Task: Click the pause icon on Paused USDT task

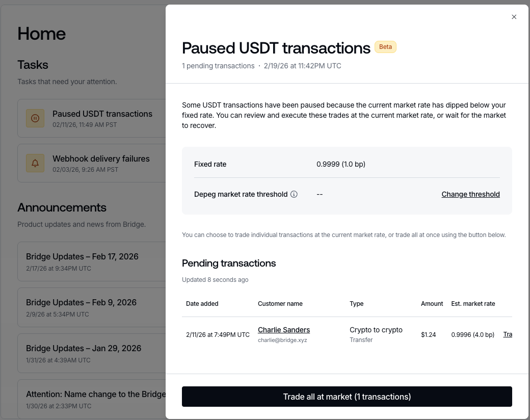Action: [35, 118]
